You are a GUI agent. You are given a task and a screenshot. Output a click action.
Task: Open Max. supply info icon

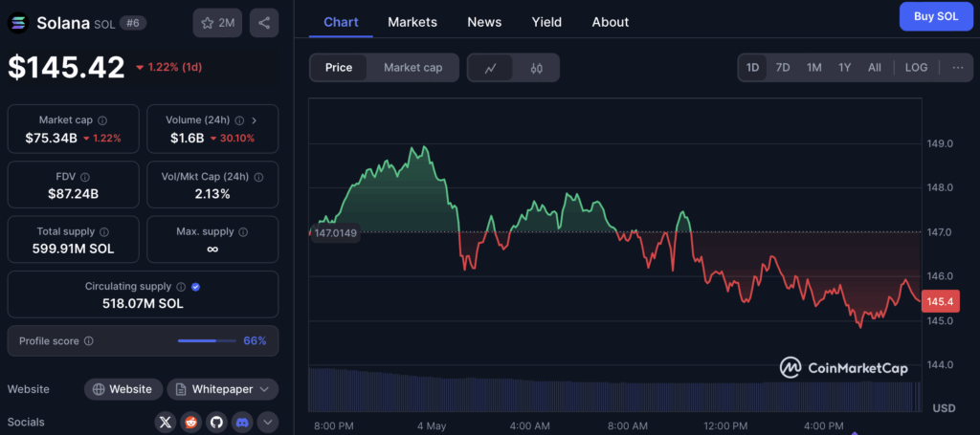[243, 231]
